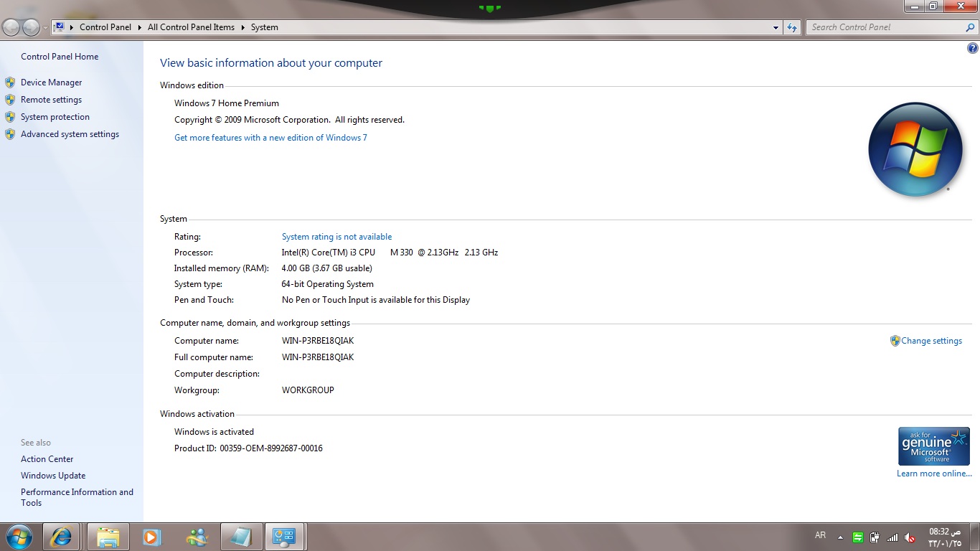Viewport: 980px width, 551px height.
Task: Launch Windows Live Messenger from taskbar
Action: pos(196,537)
